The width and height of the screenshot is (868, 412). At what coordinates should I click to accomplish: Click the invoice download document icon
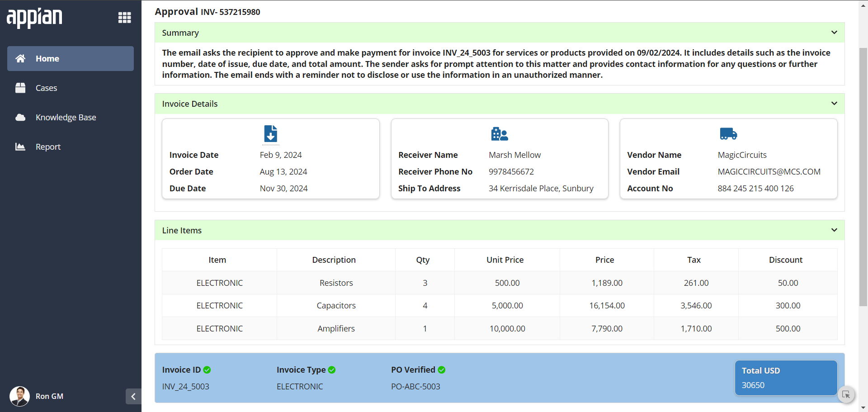point(270,134)
